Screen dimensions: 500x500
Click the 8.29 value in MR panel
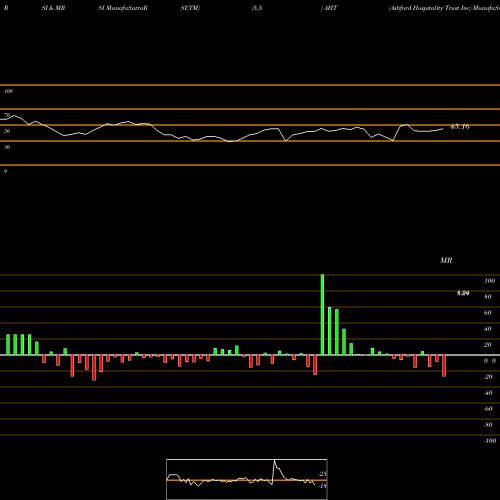point(463,293)
